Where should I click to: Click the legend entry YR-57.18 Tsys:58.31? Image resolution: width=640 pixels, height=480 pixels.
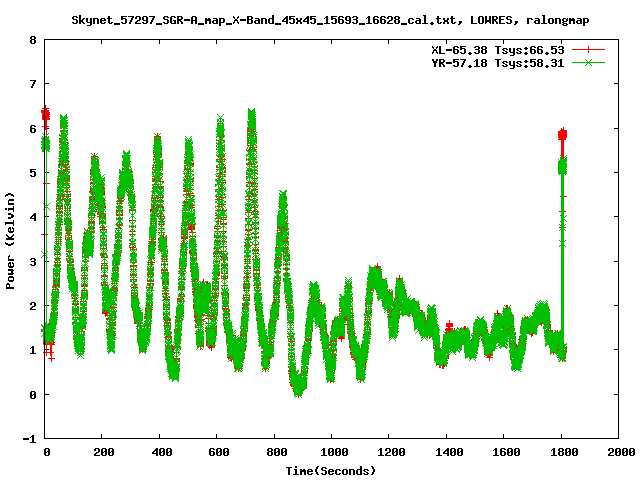498,63
